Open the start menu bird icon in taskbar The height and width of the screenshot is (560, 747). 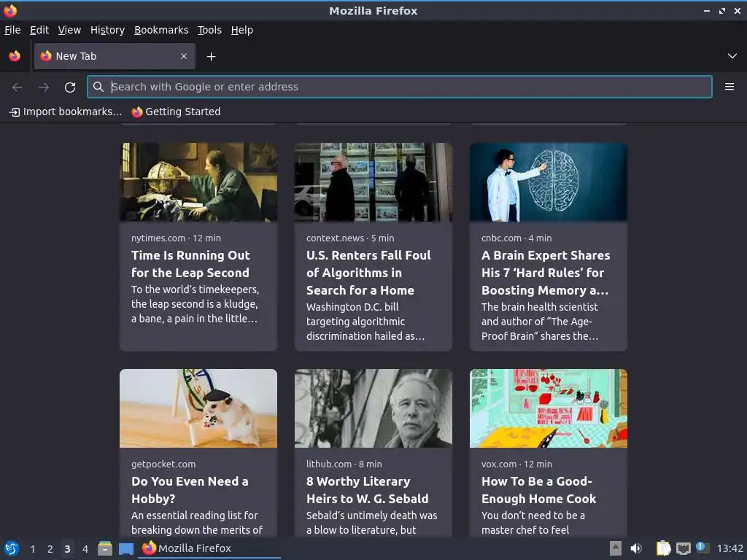12,548
